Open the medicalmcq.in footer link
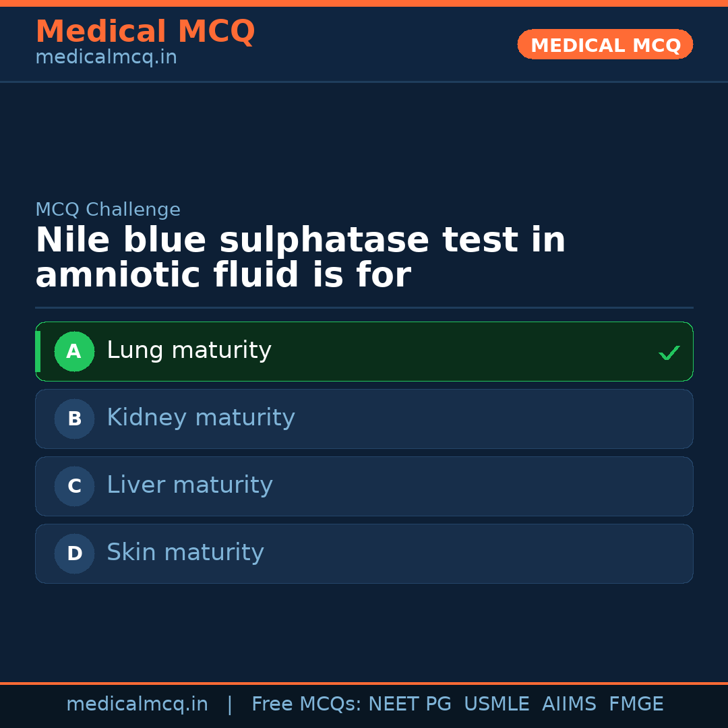Screen dimensions: 728x728 click(x=137, y=704)
